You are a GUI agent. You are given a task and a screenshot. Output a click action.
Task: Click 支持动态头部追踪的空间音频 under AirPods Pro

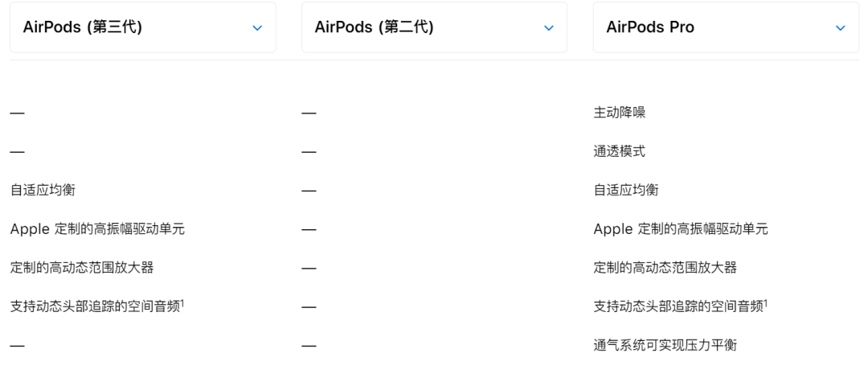(678, 307)
